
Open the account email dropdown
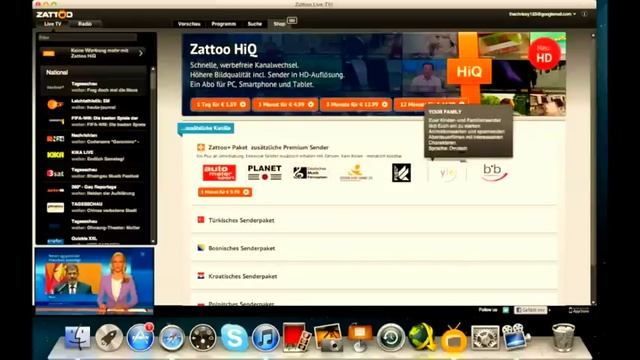pos(542,14)
